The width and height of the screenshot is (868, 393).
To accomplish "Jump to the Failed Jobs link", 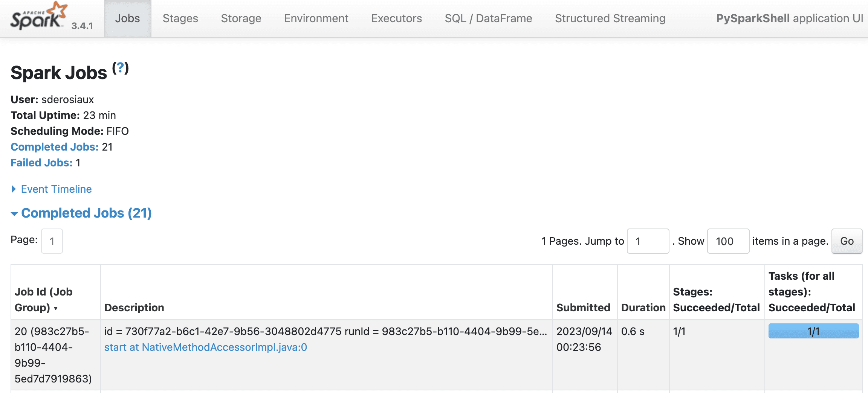I will (41, 163).
